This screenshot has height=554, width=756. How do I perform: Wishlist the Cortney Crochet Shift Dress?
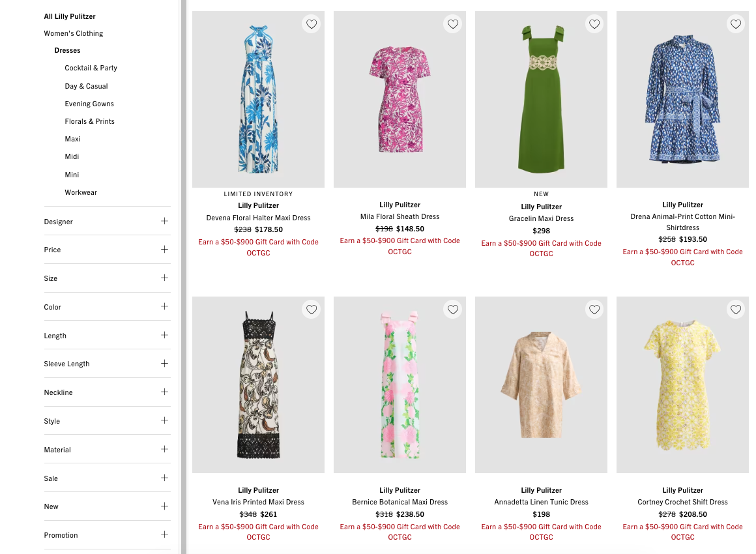[736, 310]
